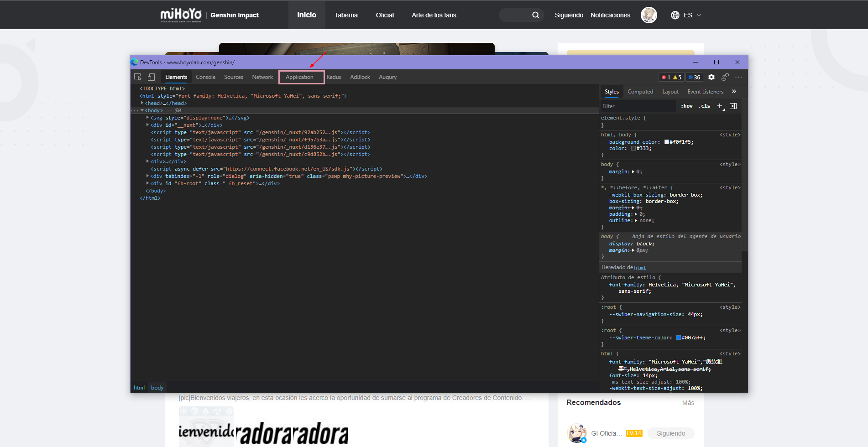Click the search magnifier icon on HoYoLAB
The image size is (868, 447).
click(x=536, y=15)
